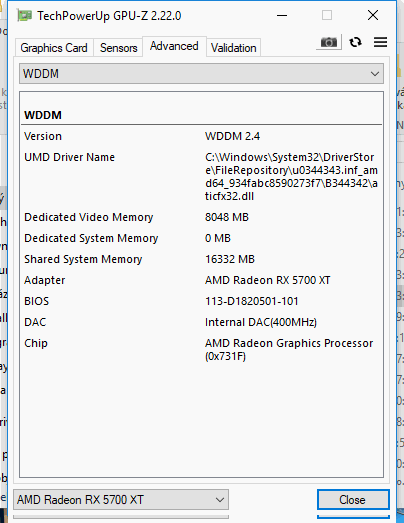Click the refresh arrows icon
The width and height of the screenshot is (404, 523).
click(355, 42)
